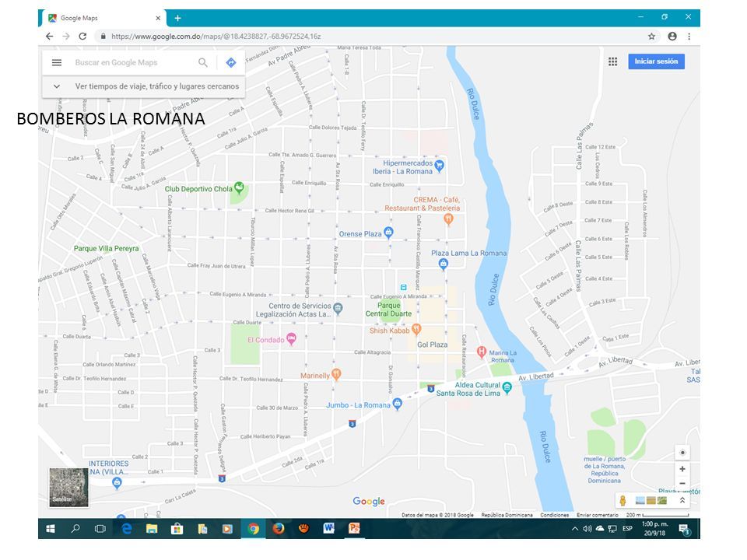Expand the travel times and nearby places panel

pyautogui.click(x=143, y=86)
